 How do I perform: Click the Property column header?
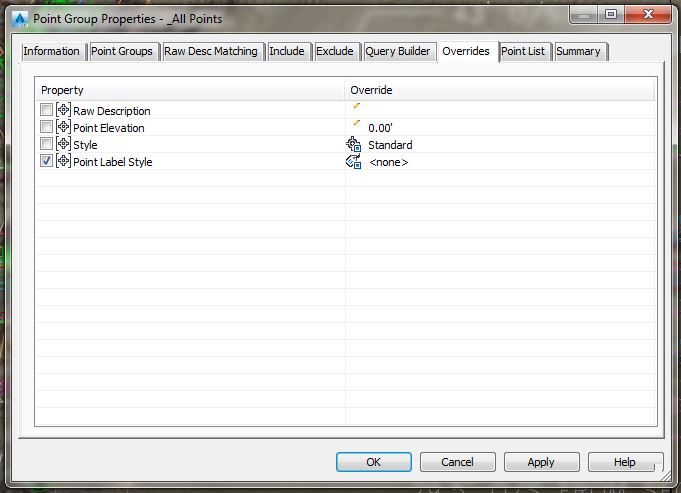tap(190, 90)
